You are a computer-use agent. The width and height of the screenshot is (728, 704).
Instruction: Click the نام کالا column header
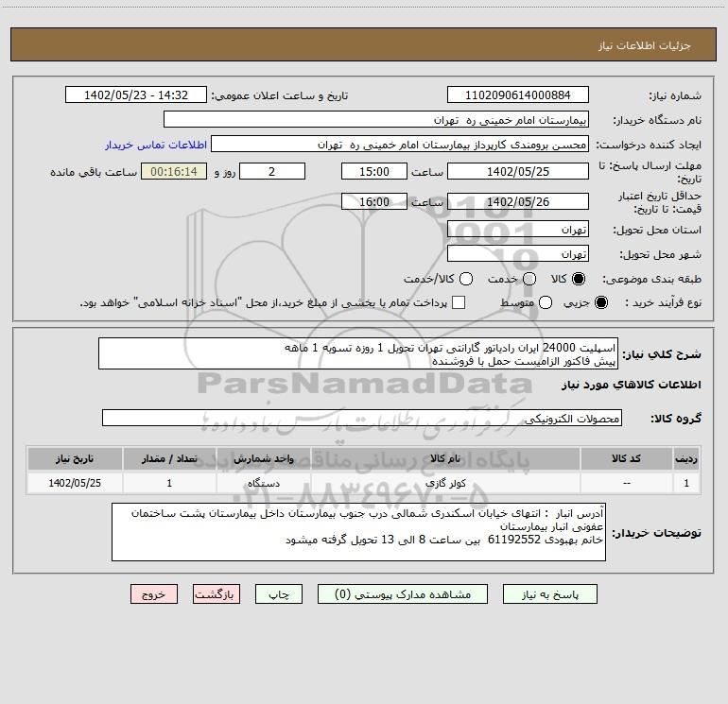pos(445,458)
